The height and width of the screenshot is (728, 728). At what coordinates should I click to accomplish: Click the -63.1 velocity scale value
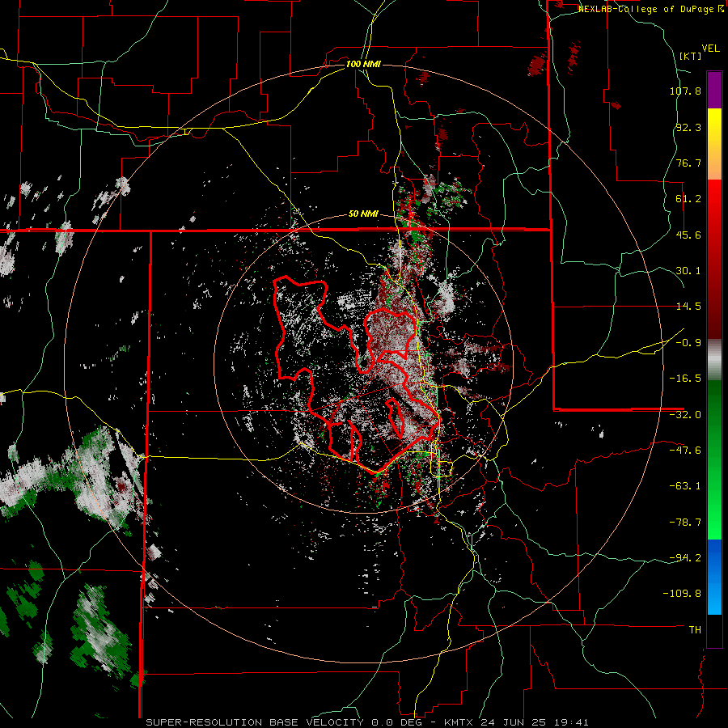coord(685,486)
